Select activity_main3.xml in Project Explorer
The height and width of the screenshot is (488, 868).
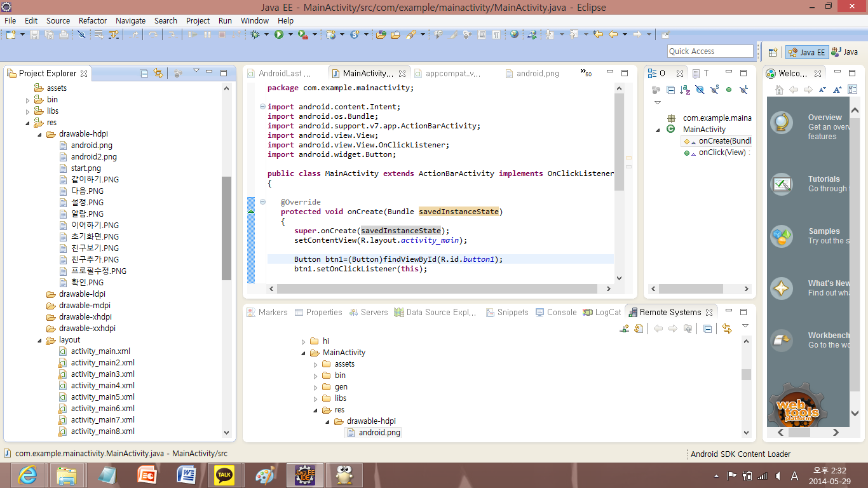coord(102,374)
